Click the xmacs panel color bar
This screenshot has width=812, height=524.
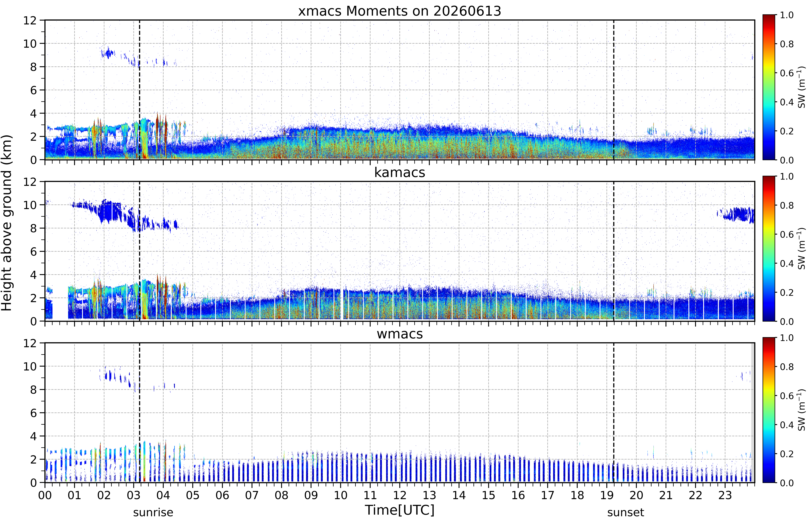coord(769,87)
